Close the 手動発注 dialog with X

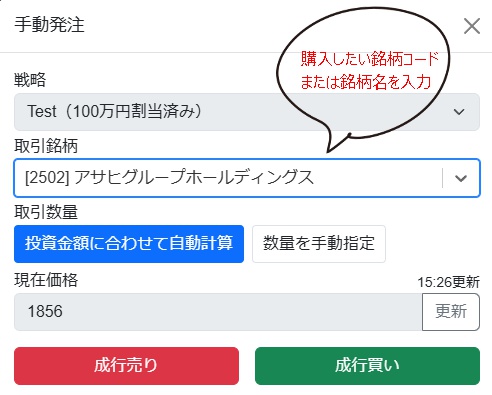pyautogui.click(x=472, y=26)
